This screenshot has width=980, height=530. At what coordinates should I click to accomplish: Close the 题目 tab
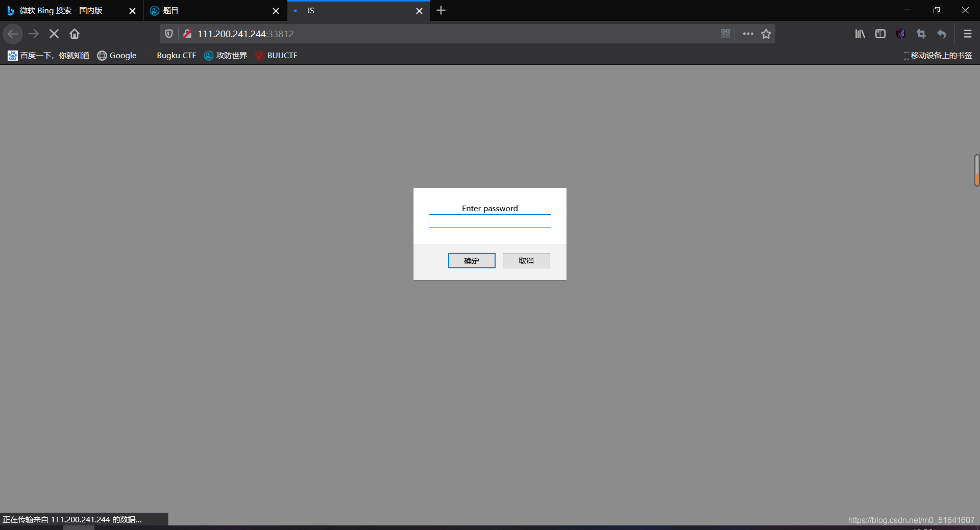coord(276,11)
